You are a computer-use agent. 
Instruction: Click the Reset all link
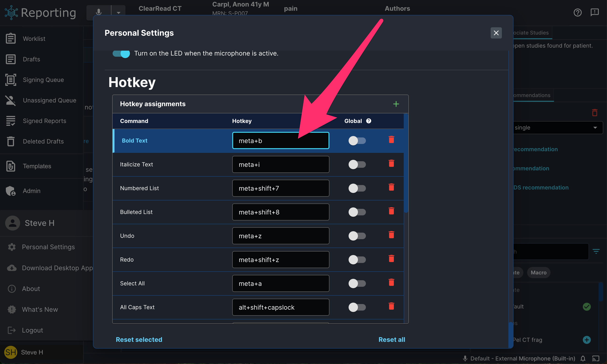click(392, 339)
